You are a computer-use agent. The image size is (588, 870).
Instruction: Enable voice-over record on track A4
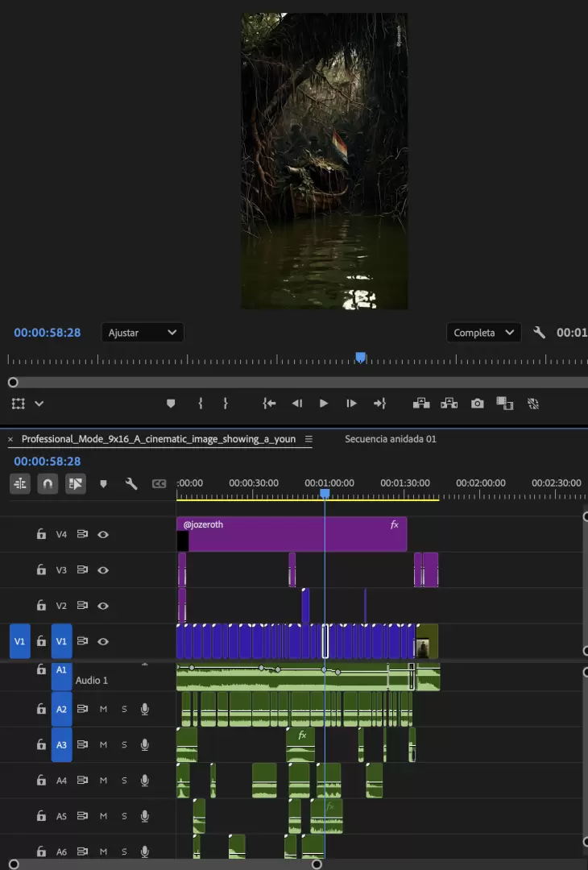tap(145, 780)
